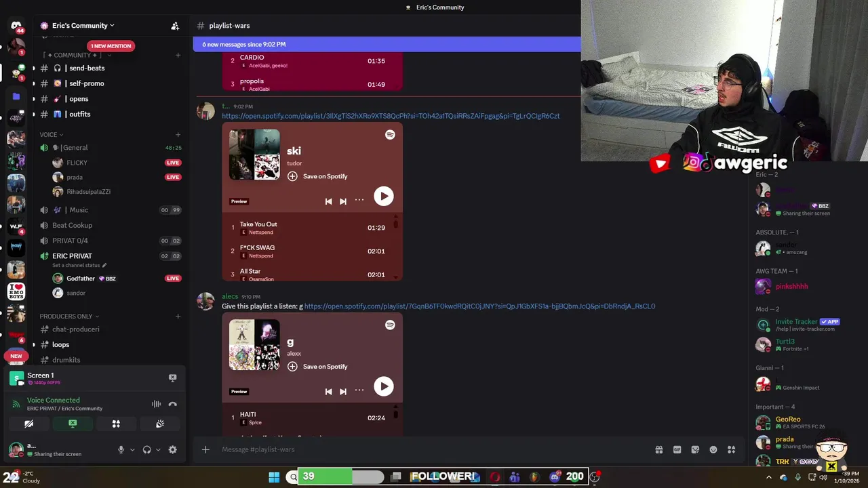Toggle camera on in voice panel
This screenshot has height=488, width=868.
click(28, 424)
